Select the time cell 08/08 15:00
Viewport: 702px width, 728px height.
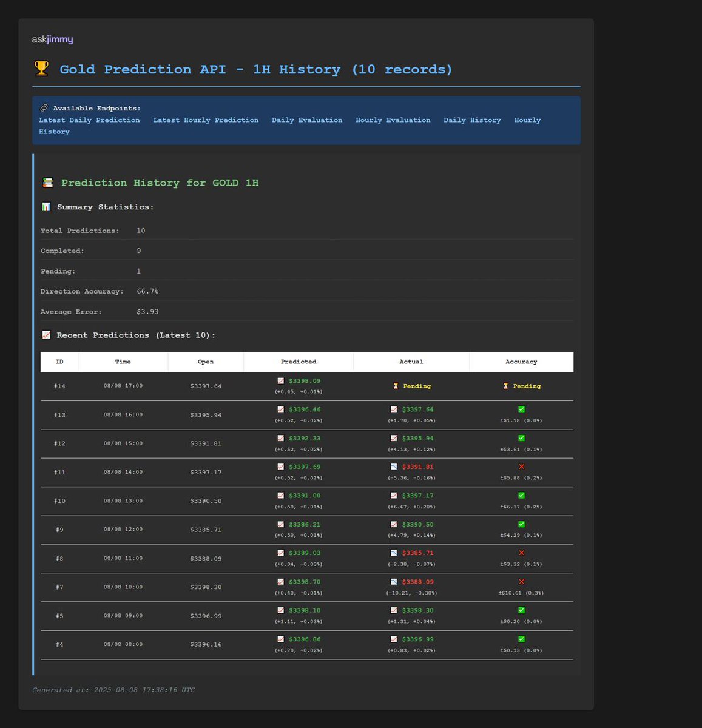123,443
